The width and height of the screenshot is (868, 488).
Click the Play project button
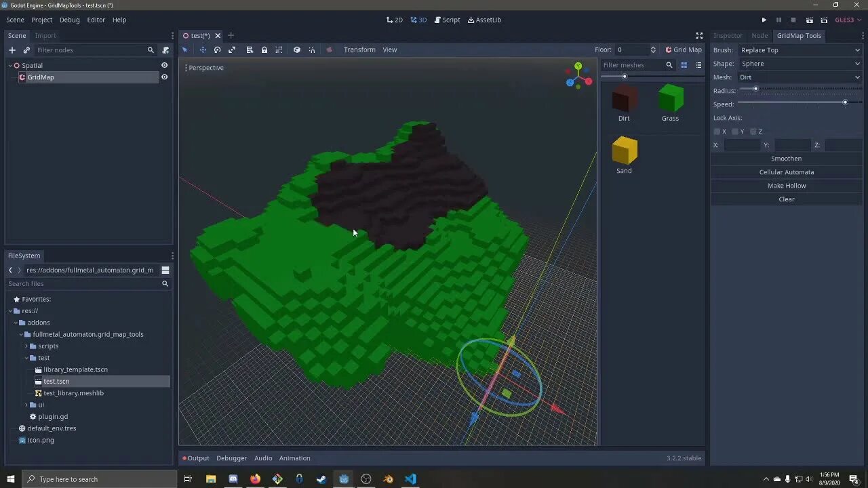tap(764, 20)
